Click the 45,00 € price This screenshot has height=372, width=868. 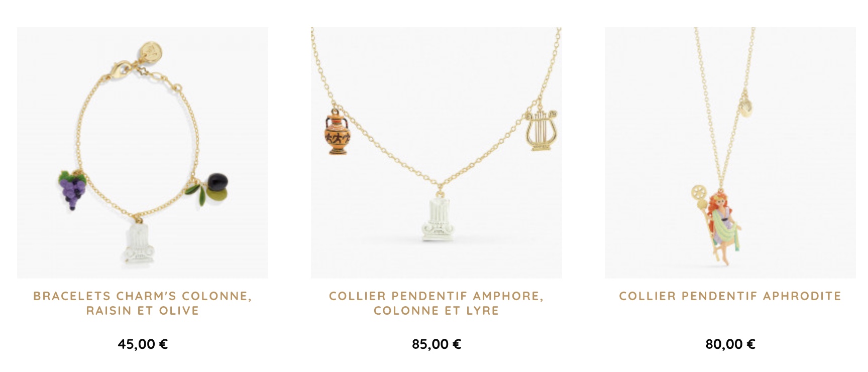(x=143, y=344)
